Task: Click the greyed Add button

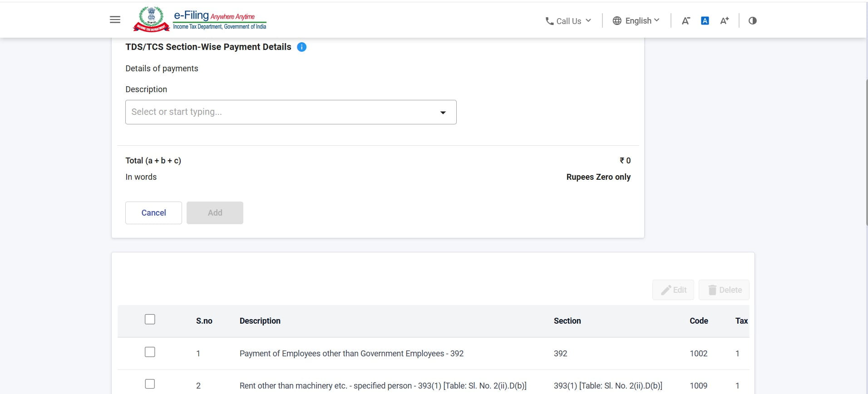Action: click(215, 213)
